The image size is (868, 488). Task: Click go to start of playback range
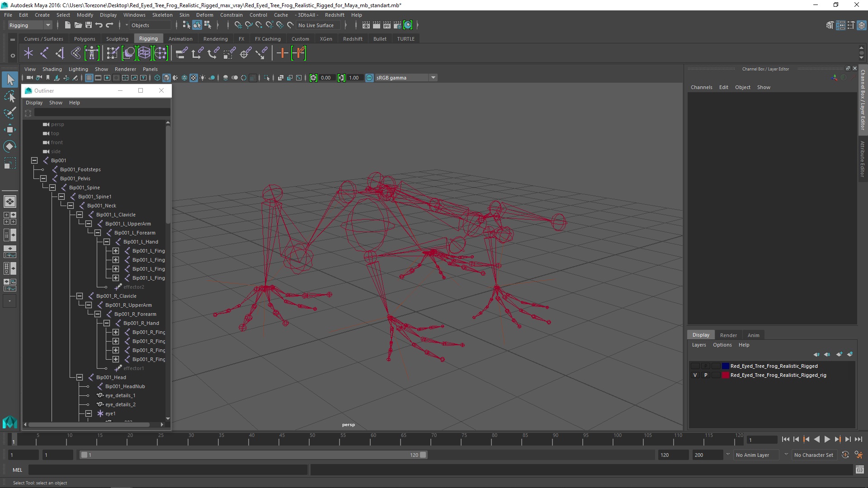coord(785,439)
